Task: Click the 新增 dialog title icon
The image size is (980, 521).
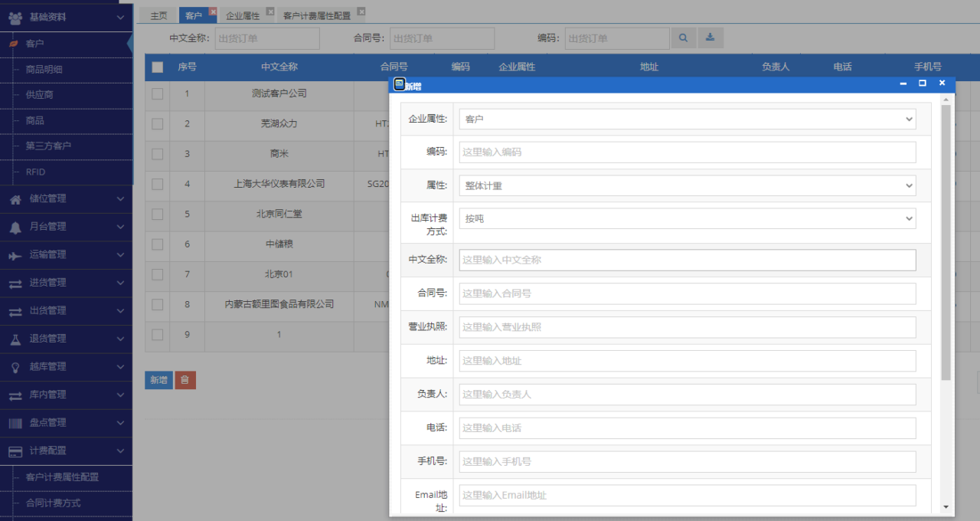Action: coord(399,84)
